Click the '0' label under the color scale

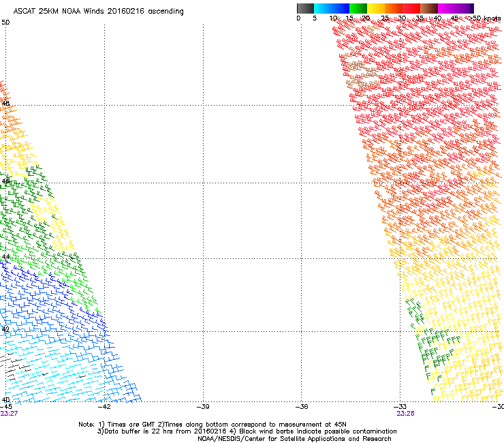(x=298, y=18)
